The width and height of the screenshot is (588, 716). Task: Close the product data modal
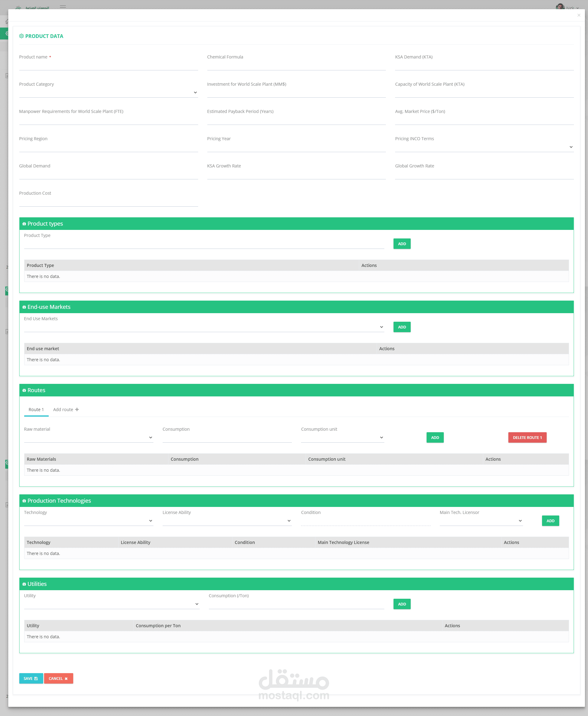click(579, 15)
